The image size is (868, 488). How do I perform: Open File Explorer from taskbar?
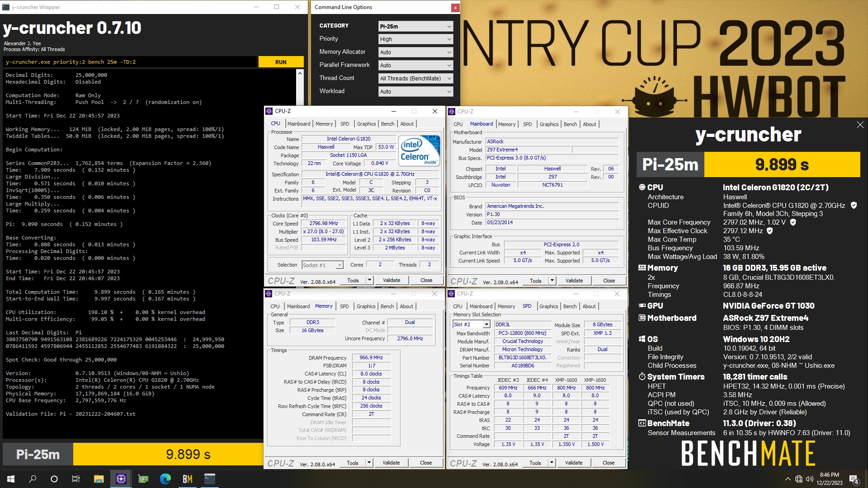point(99,479)
